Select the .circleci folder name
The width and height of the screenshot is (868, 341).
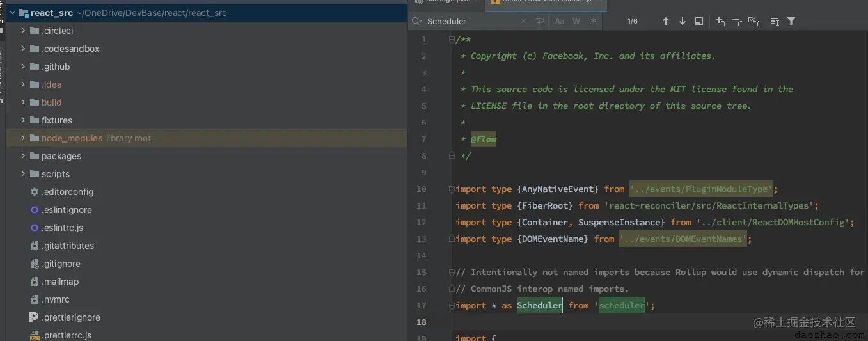(x=58, y=31)
